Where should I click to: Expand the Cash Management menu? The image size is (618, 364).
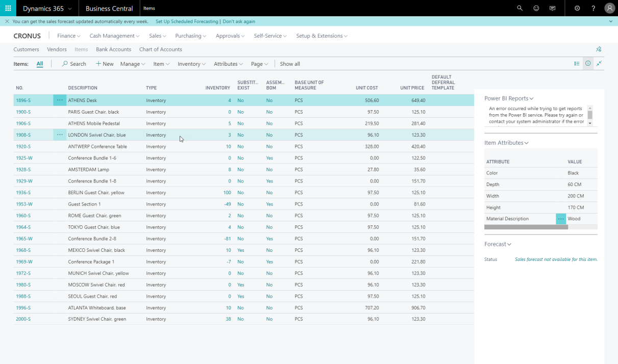pos(114,36)
